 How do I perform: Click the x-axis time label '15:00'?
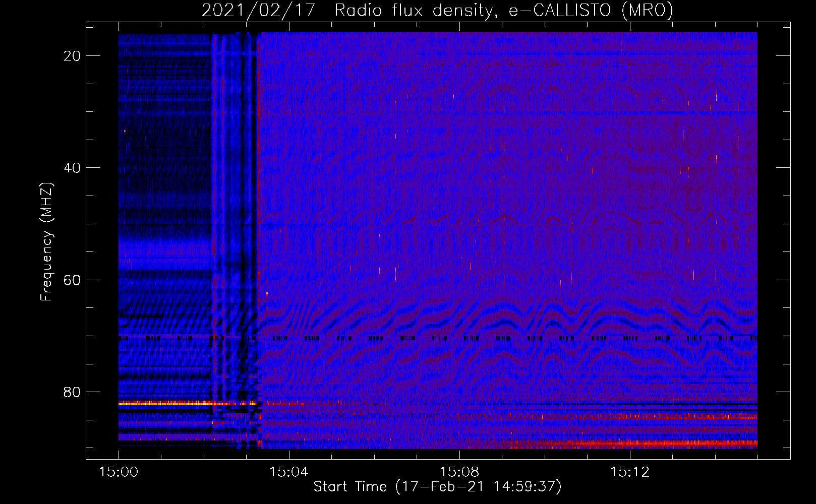tap(119, 472)
